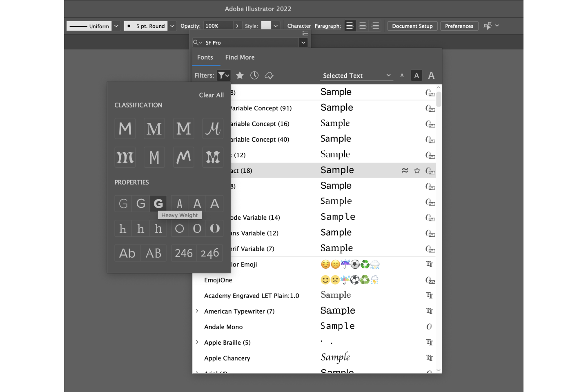Toggle the Heavy Weight property filter

point(158,203)
